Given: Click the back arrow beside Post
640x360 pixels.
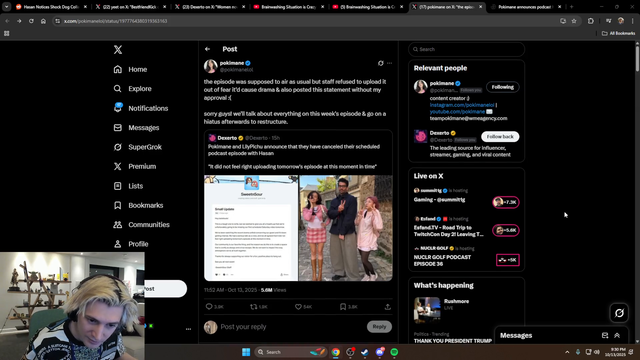Looking at the screenshot, I should (x=207, y=49).
